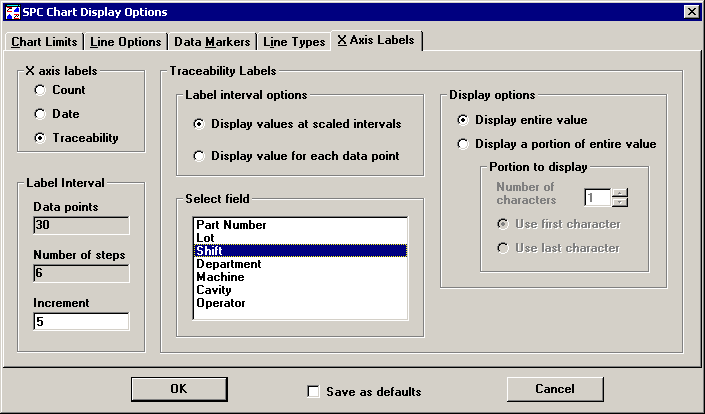The image size is (705, 414).
Task: Enable Display values at scaled intervals
Action: click(x=200, y=124)
